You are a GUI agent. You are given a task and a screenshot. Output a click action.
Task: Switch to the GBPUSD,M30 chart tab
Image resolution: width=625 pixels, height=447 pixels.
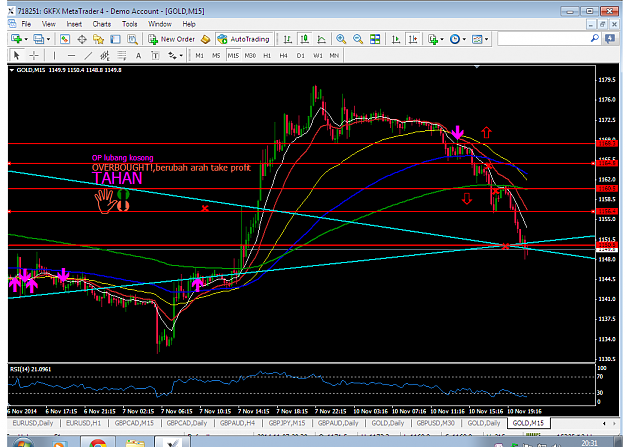pyautogui.click(x=435, y=423)
